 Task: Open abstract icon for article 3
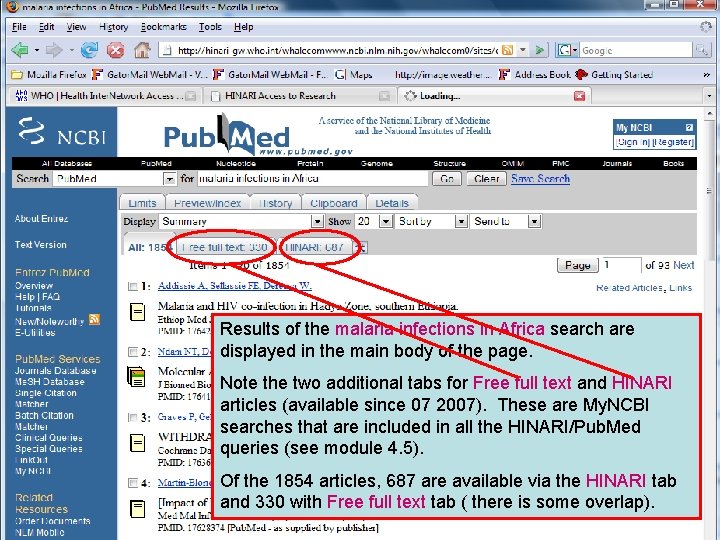coord(138,443)
